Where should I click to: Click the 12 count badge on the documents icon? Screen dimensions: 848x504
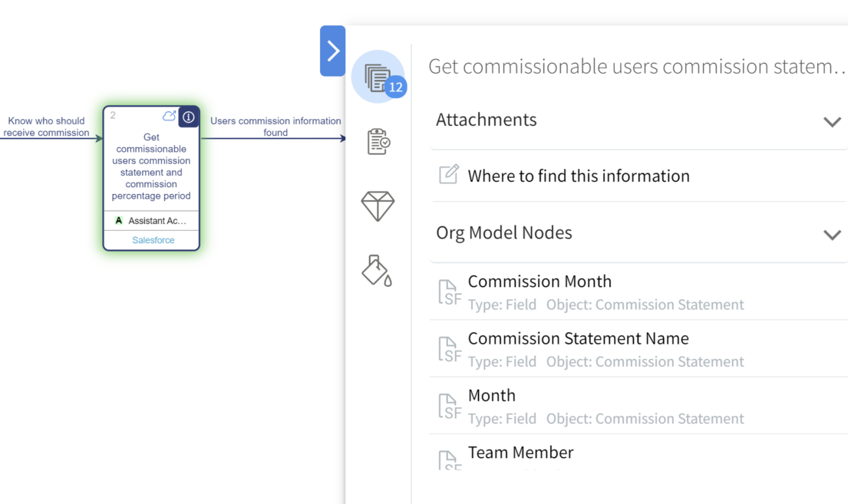coord(397,87)
